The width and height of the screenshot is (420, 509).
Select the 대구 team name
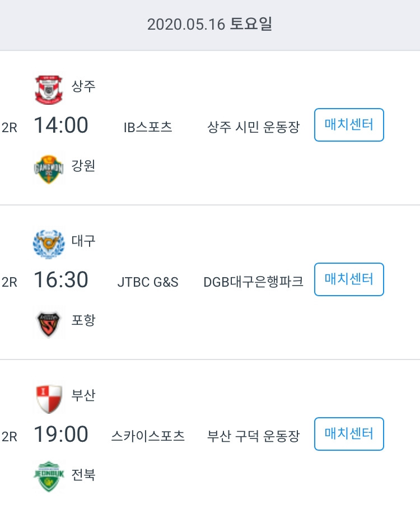[83, 241]
